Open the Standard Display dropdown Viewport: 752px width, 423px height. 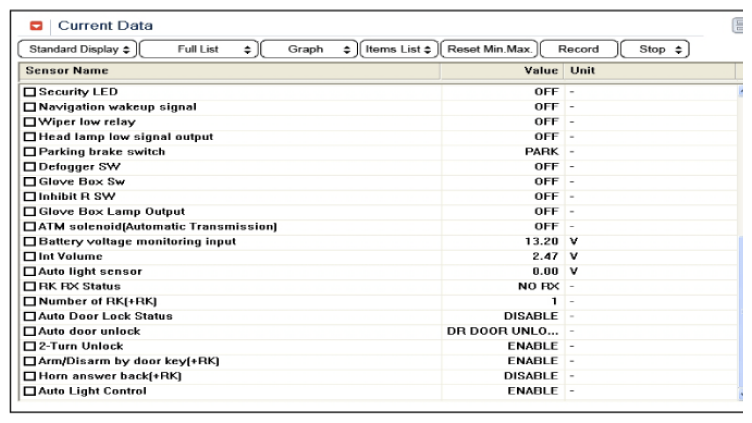tap(77, 49)
